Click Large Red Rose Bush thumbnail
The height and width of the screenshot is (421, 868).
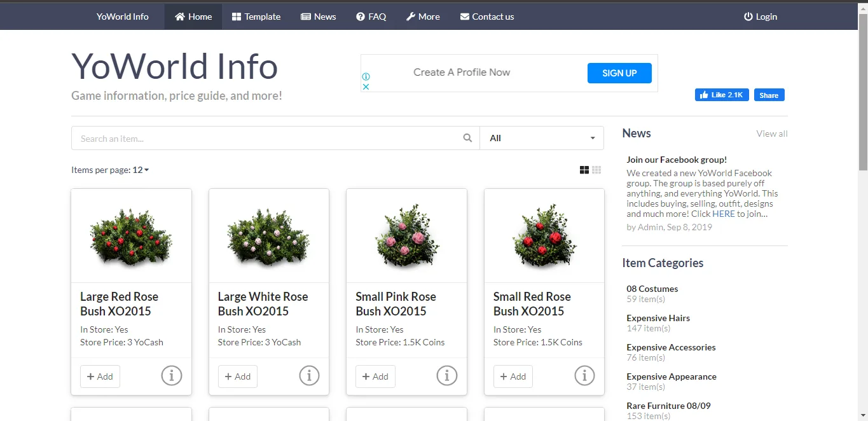131,236
